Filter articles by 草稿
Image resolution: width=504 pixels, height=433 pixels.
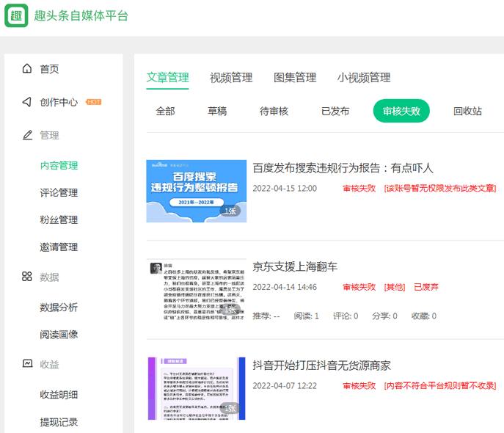tap(217, 112)
